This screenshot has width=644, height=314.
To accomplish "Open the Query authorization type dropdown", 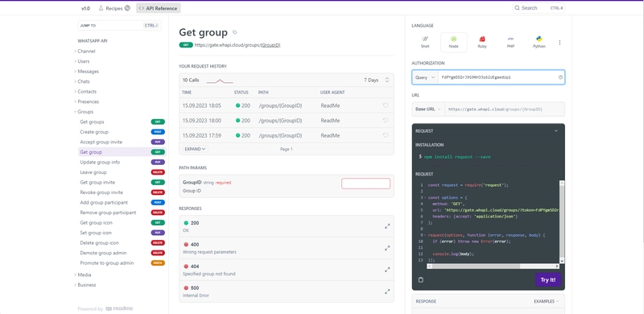I will pos(425,77).
